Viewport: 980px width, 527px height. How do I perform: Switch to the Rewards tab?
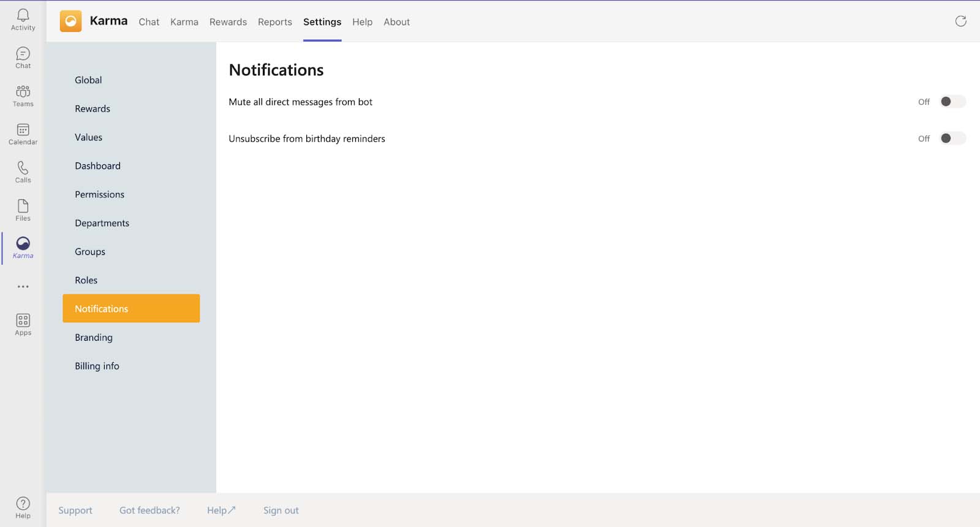pos(228,22)
